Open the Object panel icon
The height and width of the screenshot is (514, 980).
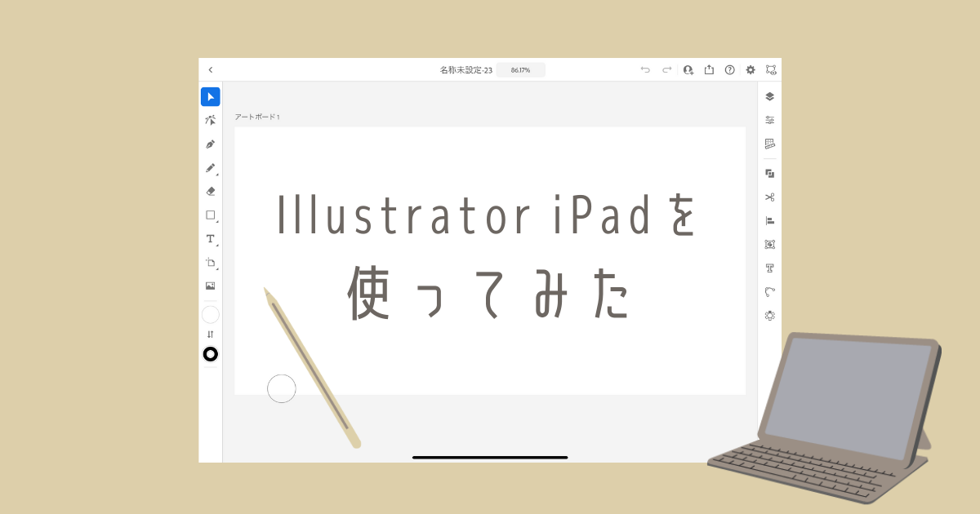(x=769, y=244)
